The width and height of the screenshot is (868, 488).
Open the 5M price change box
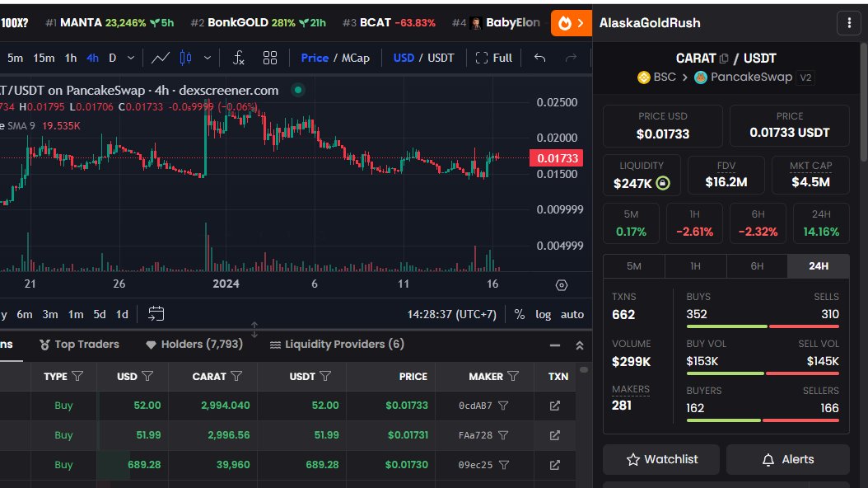point(631,223)
